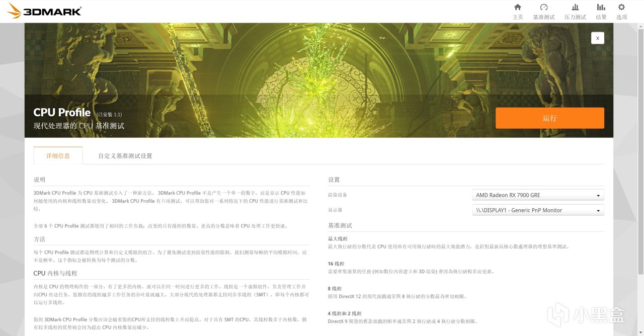This screenshot has width=644, height=336.
Task: Click the 4 线程和 2 线程 label
Action: 345,313
